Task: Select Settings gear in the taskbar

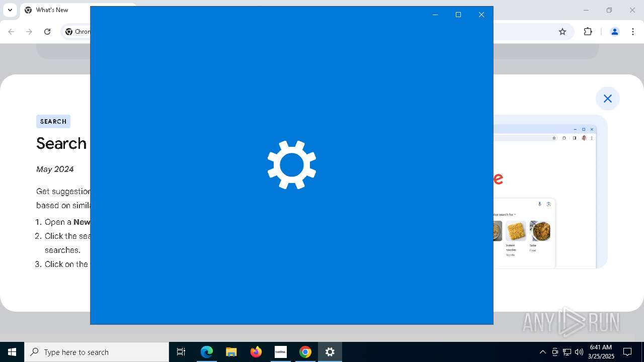Action: coord(330,352)
